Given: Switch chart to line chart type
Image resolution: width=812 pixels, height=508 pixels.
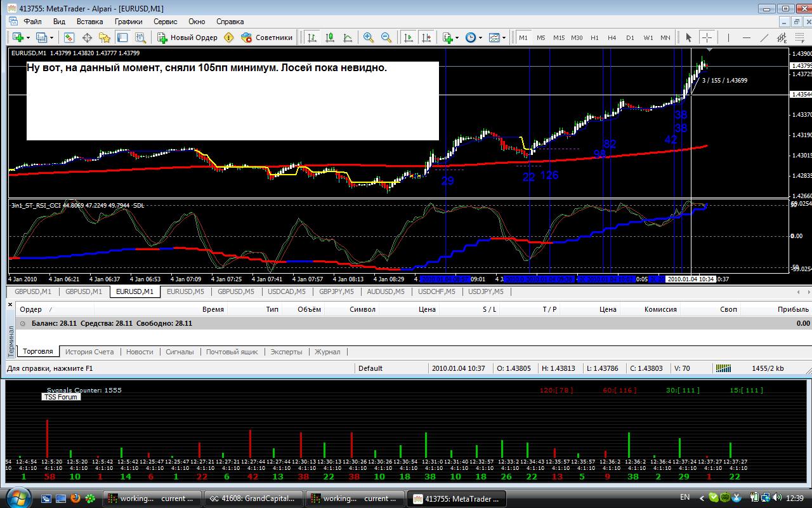Looking at the screenshot, I should click(348, 37).
